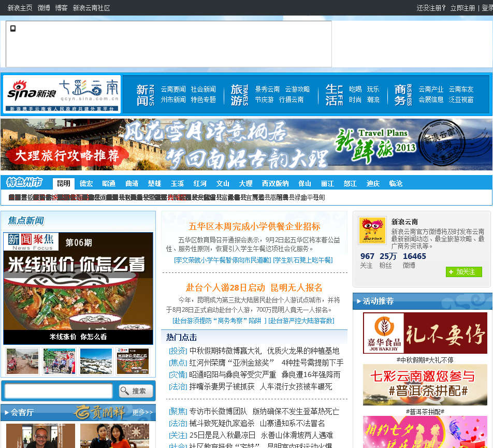
Task: Open 拌嘴杀妻男子被抓获 link
Action: point(222,387)
